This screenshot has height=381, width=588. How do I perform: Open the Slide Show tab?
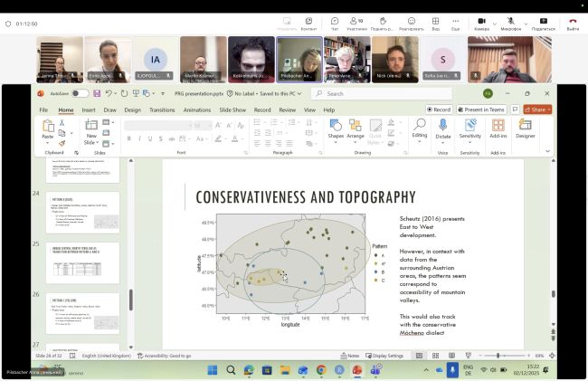pos(232,110)
